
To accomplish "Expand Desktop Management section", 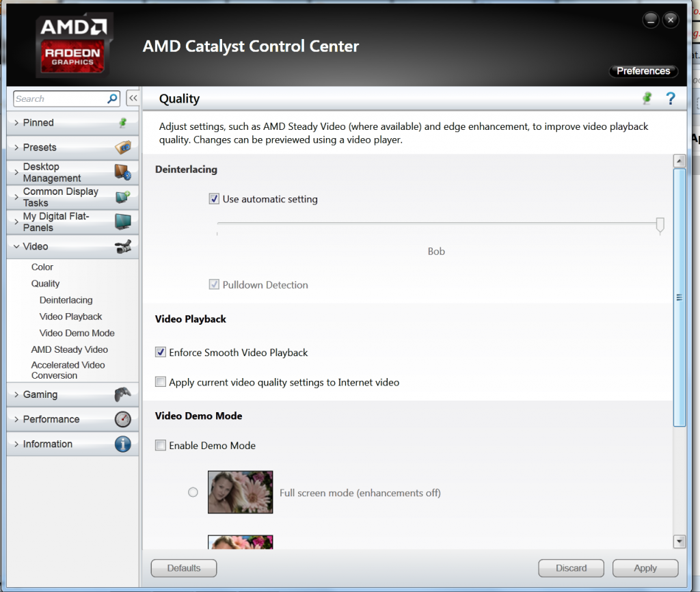I will (16, 172).
